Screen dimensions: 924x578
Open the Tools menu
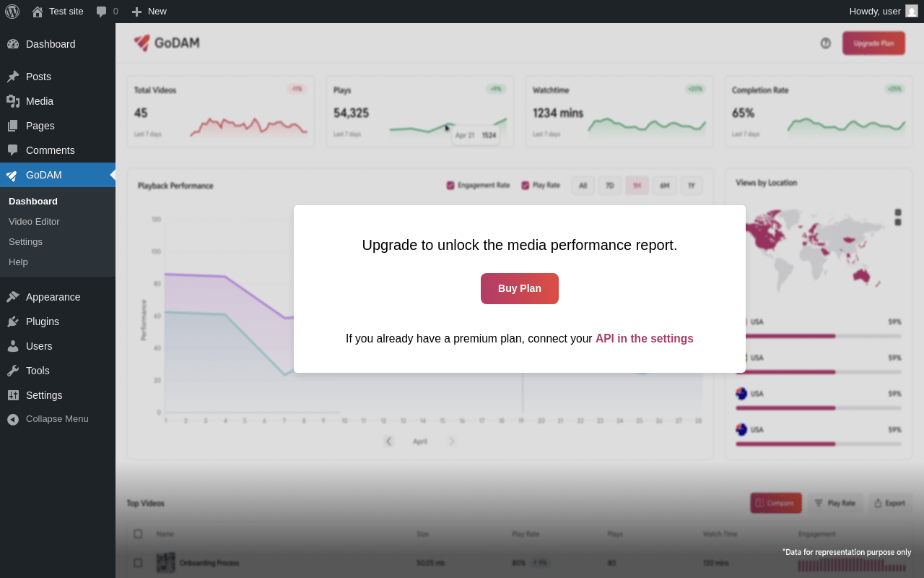point(58,371)
